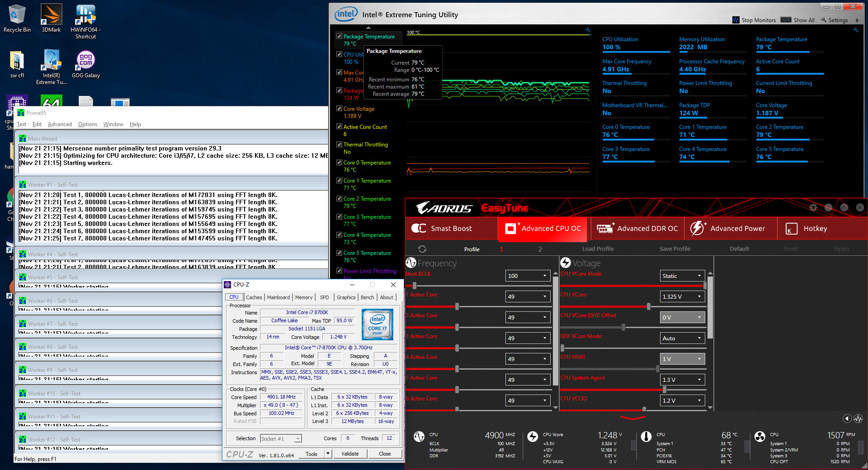Click the 1 Active Core frequency slider handle

pos(457,306)
